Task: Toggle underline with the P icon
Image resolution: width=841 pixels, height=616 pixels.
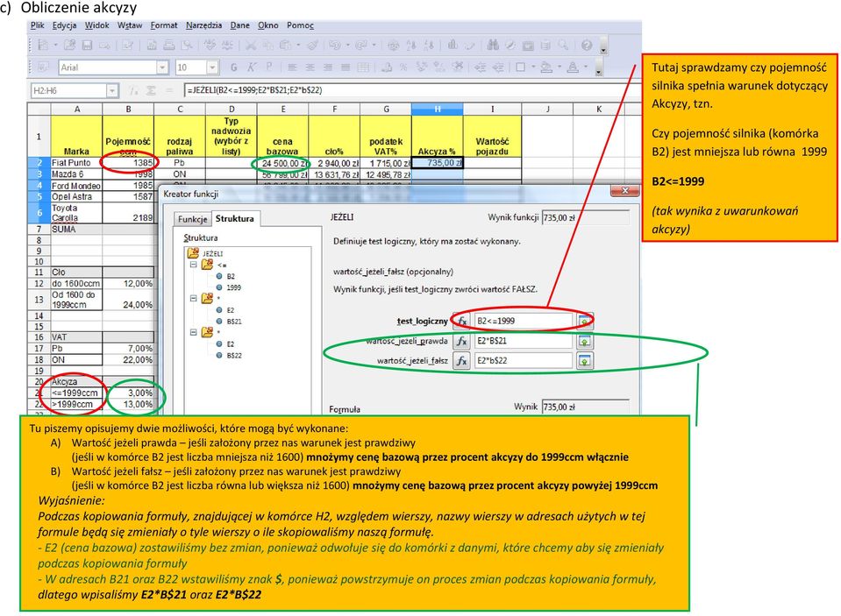Action: [268, 67]
